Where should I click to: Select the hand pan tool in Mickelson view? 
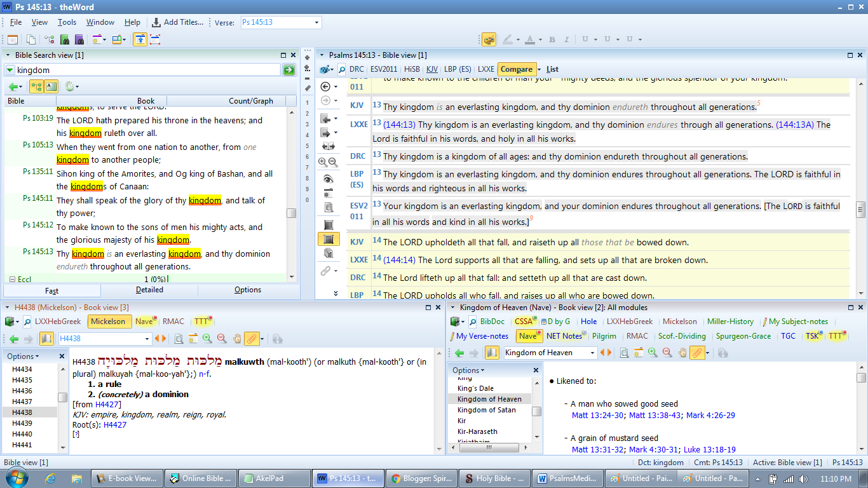coord(237,339)
